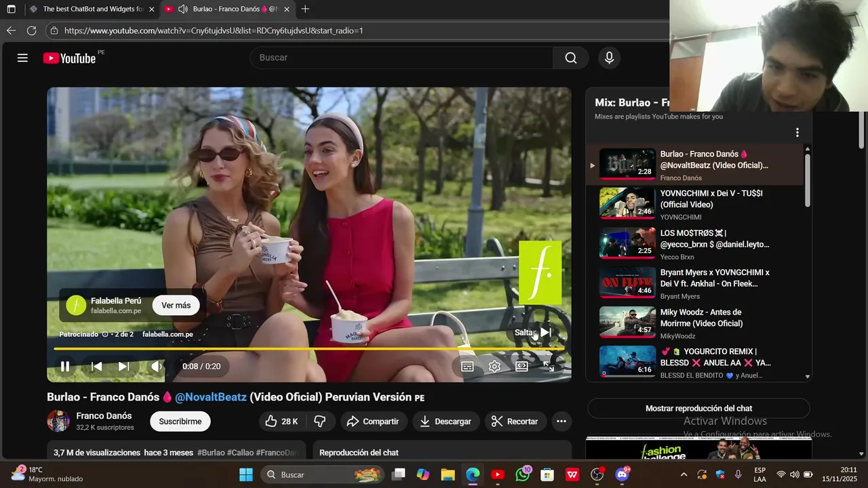868x488 pixels.
Task: Open File Explorer from the taskbar
Action: (448, 474)
